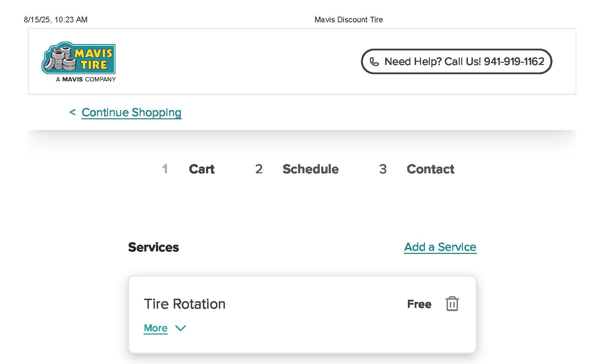Click step number 2
This screenshot has width=604, height=364.
click(259, 169)
